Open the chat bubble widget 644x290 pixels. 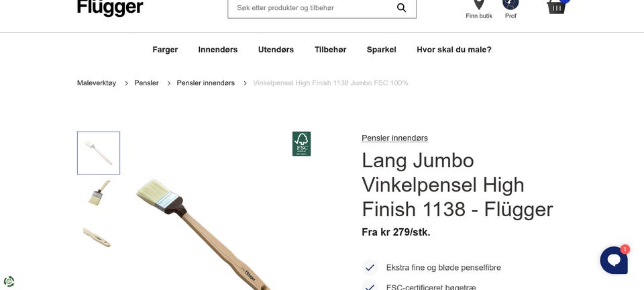[x=614, y=260]
